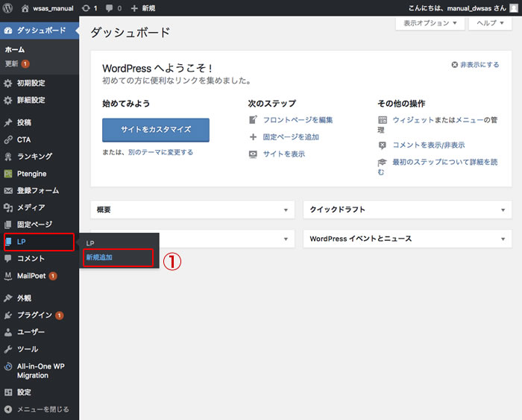522x420 pixels.
Task: Collapse the sidebar with メニューを閉じる
Action: point(37,409)
